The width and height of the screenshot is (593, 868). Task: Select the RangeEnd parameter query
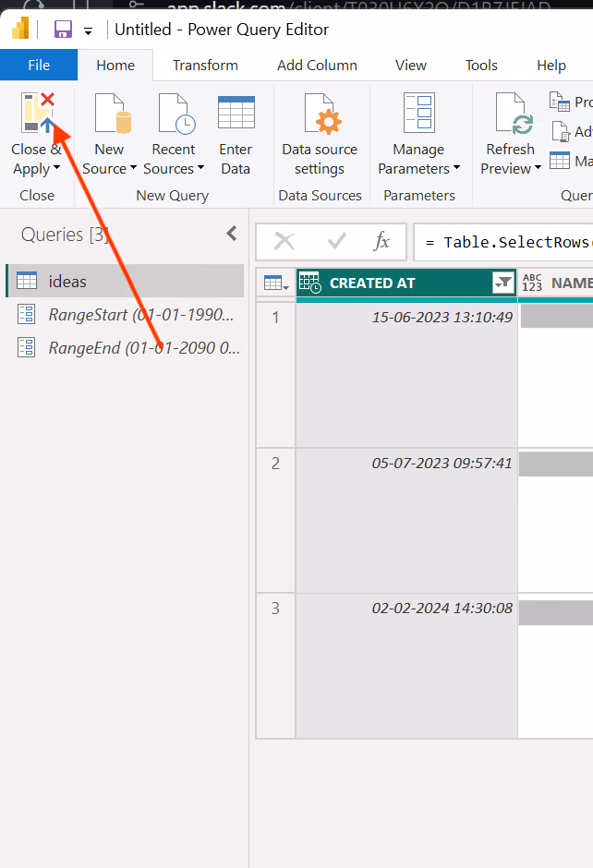point(125,347)
